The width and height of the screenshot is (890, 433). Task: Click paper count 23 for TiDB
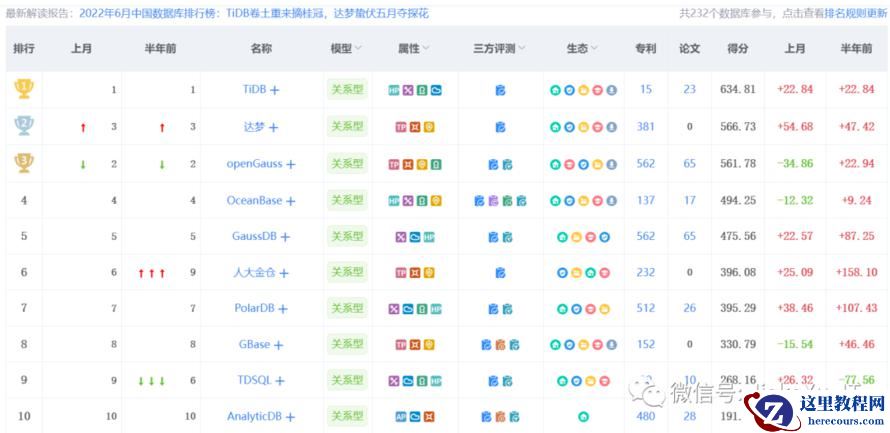coord(690,89)
